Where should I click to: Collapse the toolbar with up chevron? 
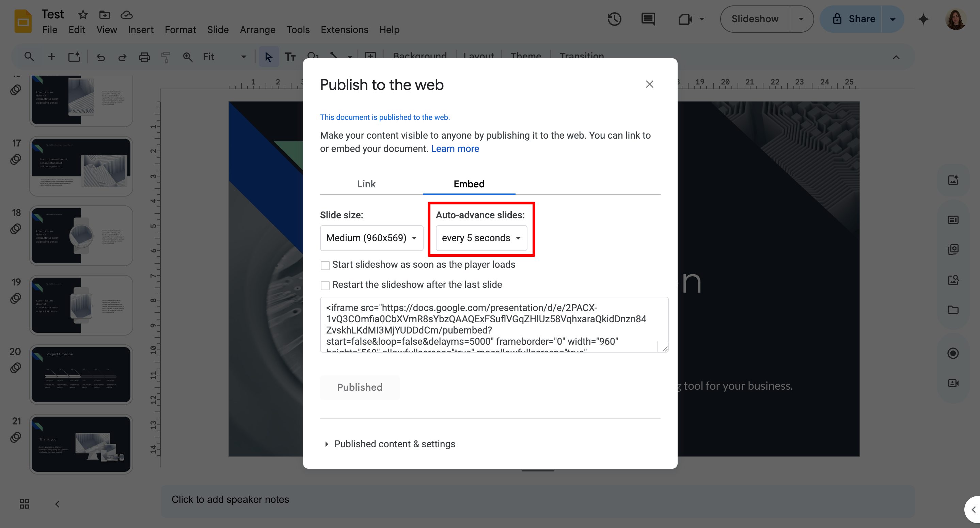pyautogui.click(x=896, y=58)
